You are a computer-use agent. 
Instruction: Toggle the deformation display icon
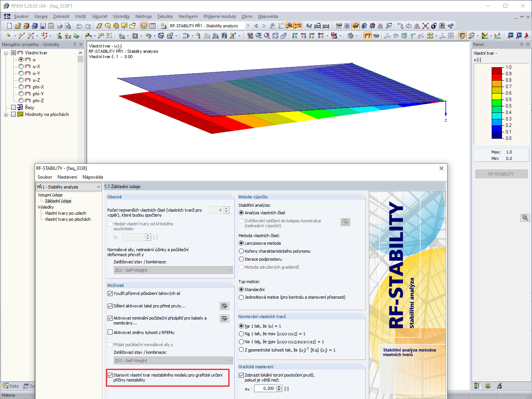pyautogui.click(x=368, y=36)
